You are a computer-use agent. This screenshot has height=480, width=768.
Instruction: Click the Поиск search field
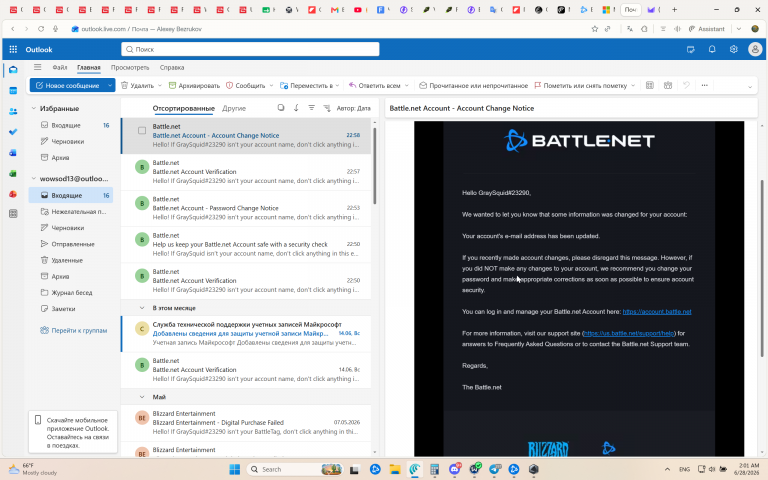pyautogui.click(x=250, y=49)
